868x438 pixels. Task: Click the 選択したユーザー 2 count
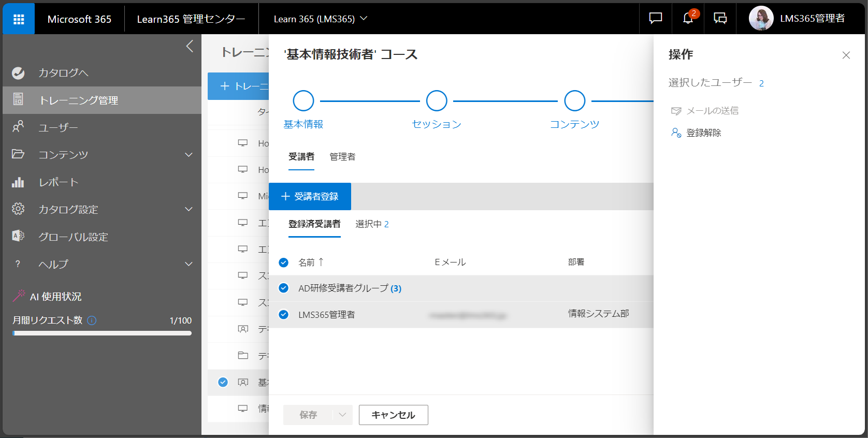(x=761, y=83)
